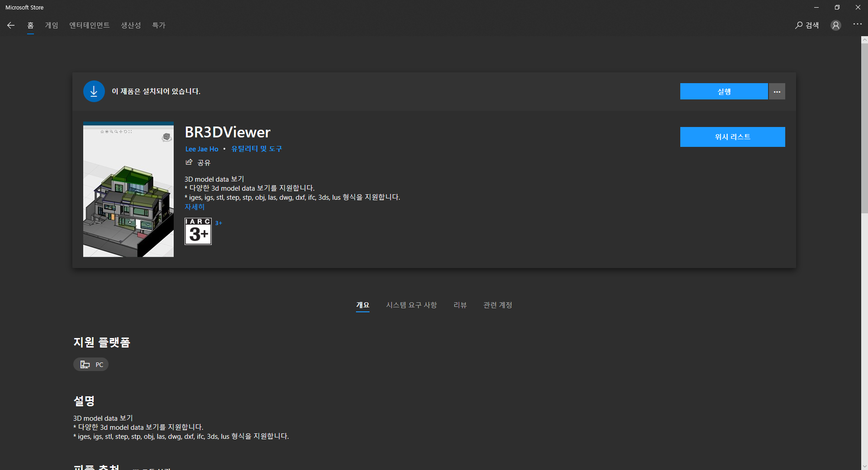Image resolution: width=868 pixels, height=470 pixels.
Task: Click the 설명 heading
Action: coord(84,401)
